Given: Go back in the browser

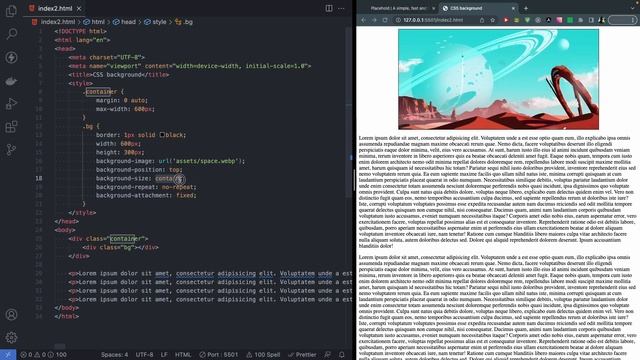Looking at the screenshot, I should tap(363, 20).
